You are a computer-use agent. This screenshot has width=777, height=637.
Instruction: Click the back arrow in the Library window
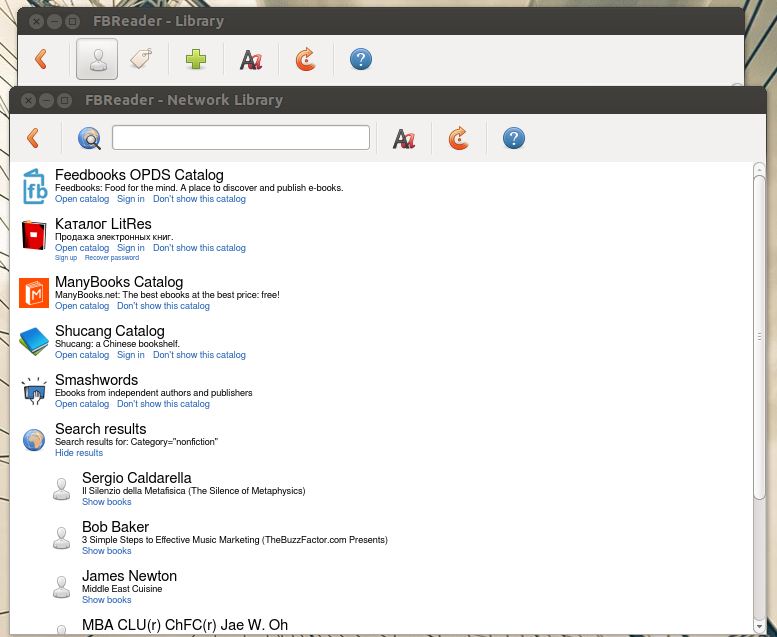point(41,59)
